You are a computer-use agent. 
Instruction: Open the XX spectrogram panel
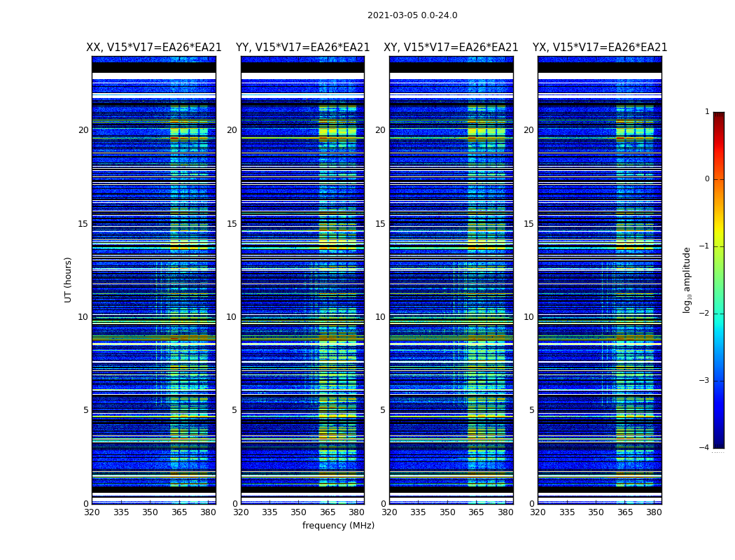click(x=153, y=280)
